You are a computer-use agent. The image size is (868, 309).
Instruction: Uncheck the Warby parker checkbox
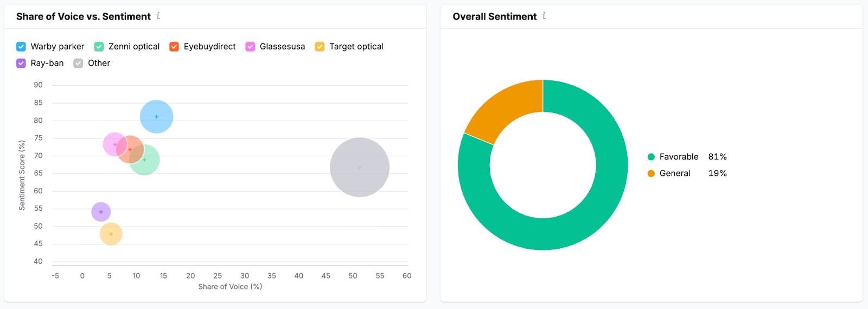click(21, 47)
